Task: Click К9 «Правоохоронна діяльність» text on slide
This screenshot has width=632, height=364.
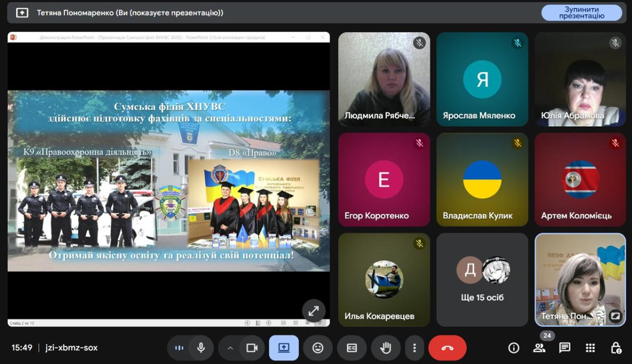Action: pyautogui.click(x=87, y=152)
